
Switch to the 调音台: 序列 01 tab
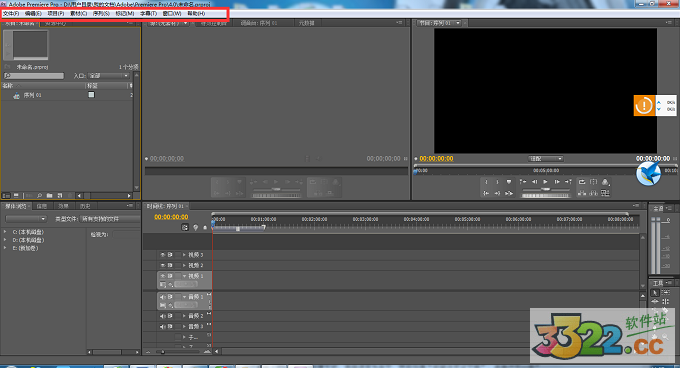[x=259, y=23]
